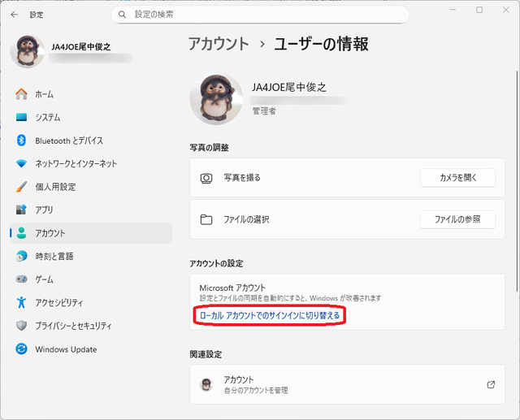Focus the 設定の検索 search field
This screenshot has width=520, height=420.
(260, 15)
